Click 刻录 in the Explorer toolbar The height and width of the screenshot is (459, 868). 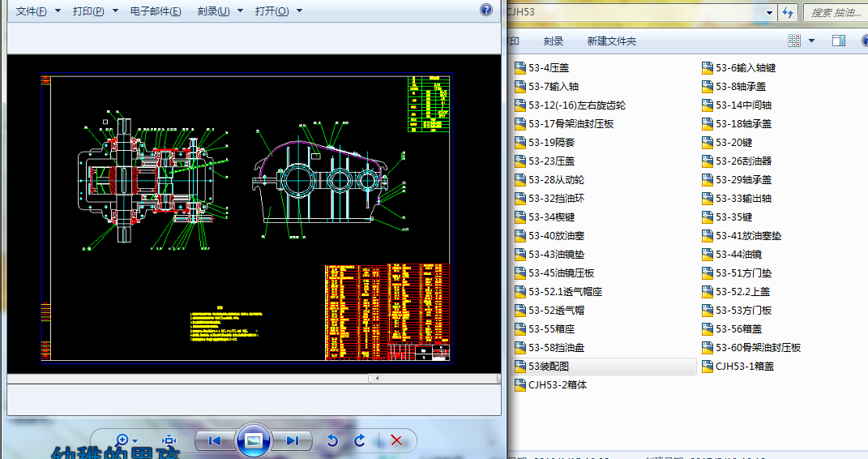point(554,41)
